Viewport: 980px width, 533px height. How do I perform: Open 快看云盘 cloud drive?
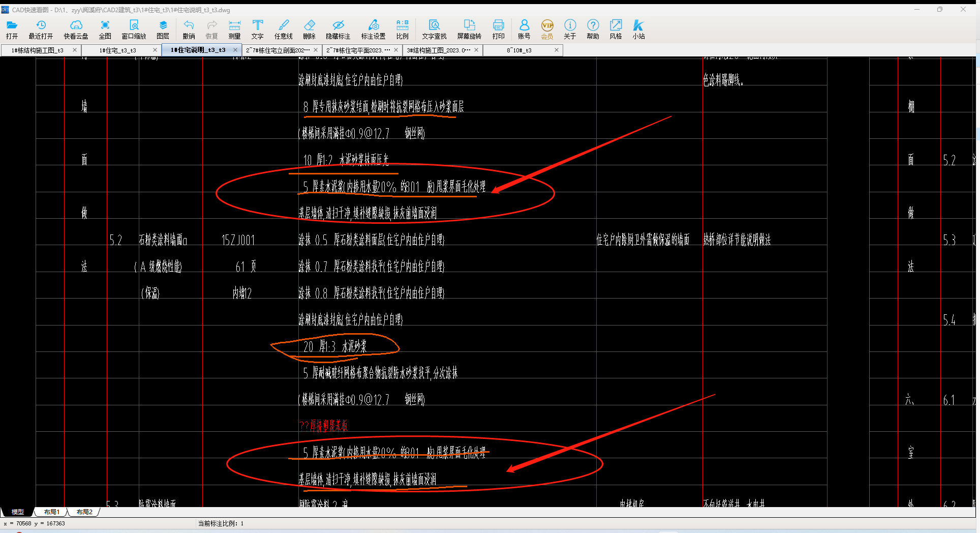click(x=76, y=29)
